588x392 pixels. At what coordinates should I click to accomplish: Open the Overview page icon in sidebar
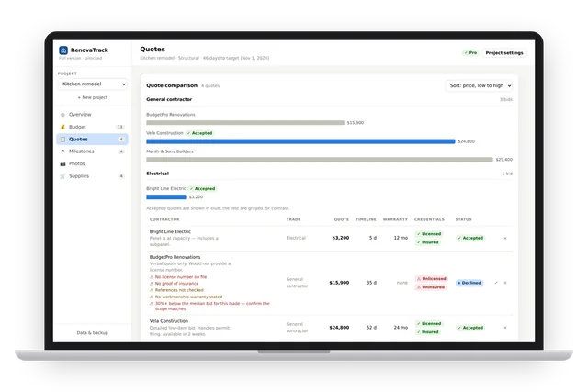click(x=62, y=115)
